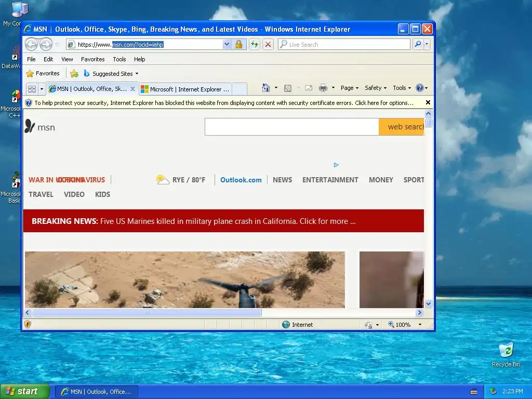Click the security information bar message
Screen dimensions: 532x399
(x=224, y=103)
